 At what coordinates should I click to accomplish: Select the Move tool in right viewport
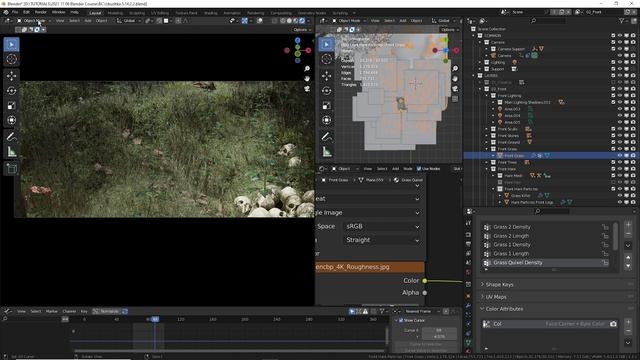(x=327, y=76)
